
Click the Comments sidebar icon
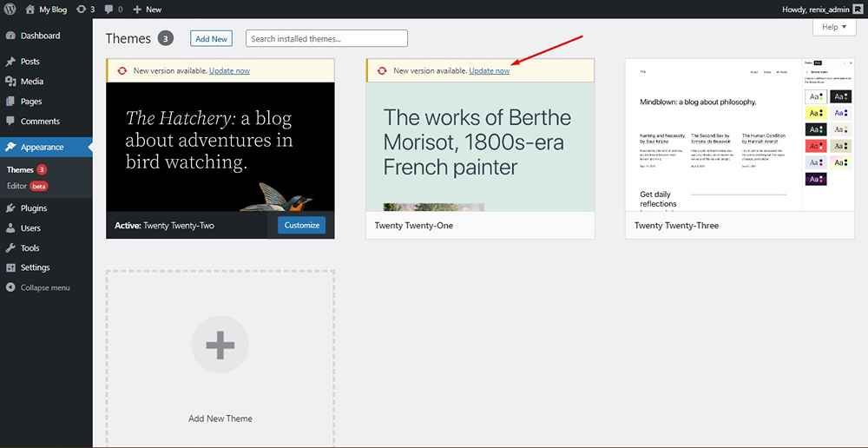click(10, 122)
